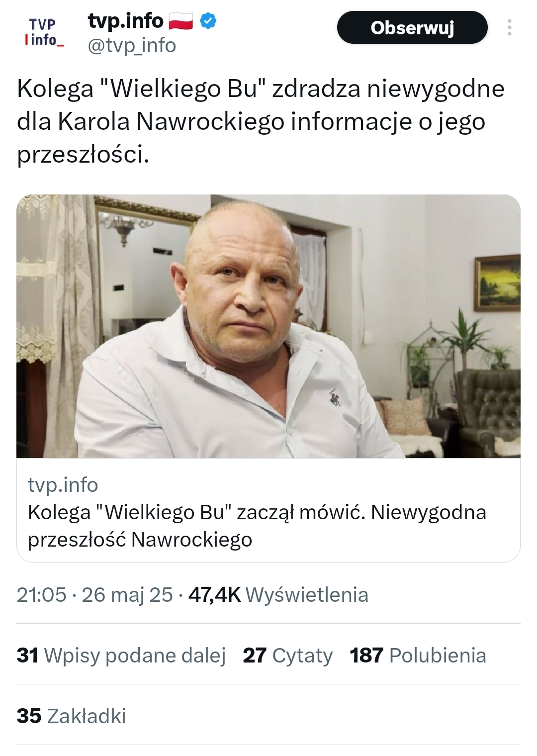537x756 pixels.
Task: Click the tweet text about Wielkiego Bu
Action: point(261,121)
